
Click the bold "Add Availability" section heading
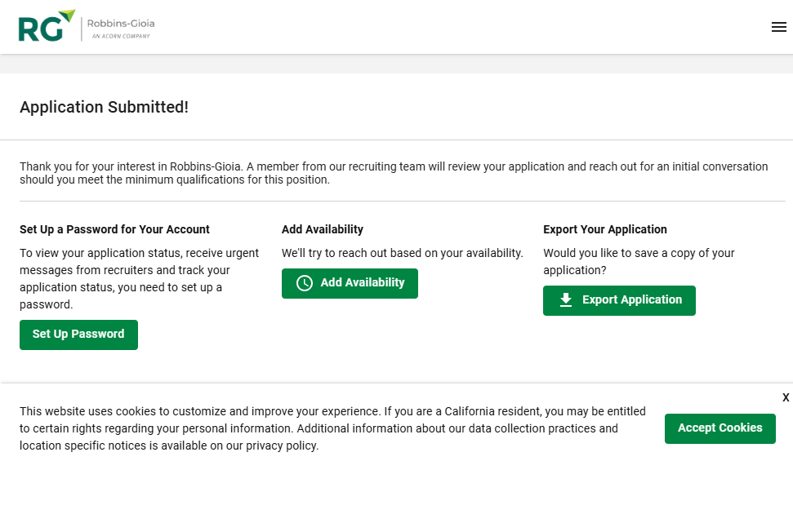click(323, 229)
